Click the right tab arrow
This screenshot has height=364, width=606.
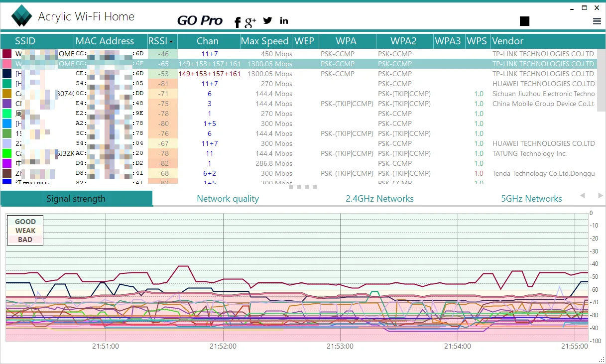click(601, 196)
